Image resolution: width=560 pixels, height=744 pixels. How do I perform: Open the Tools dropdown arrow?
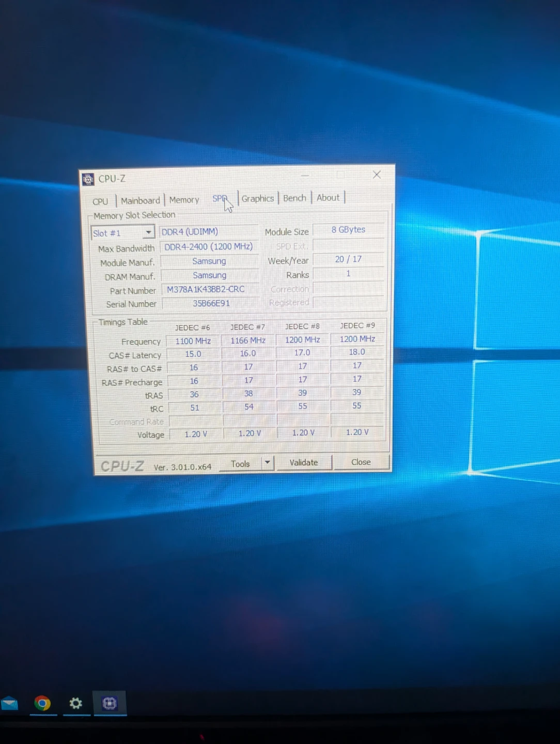click(267, 462)
